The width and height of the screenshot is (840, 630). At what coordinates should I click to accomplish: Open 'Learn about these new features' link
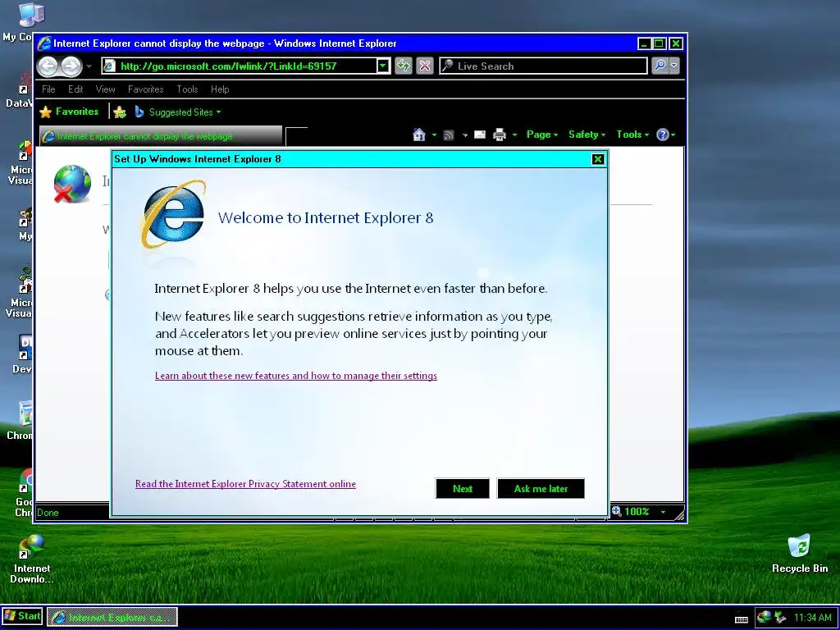(x=295, y=376)
